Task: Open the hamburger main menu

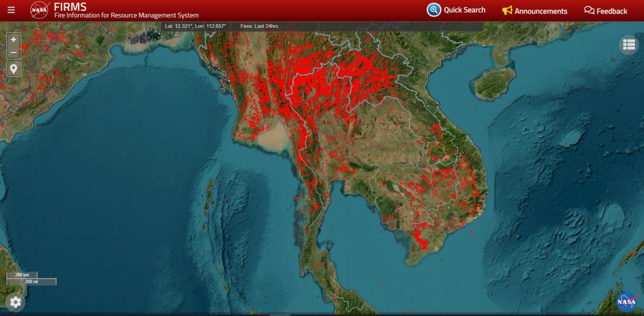Action: (11, 10)
